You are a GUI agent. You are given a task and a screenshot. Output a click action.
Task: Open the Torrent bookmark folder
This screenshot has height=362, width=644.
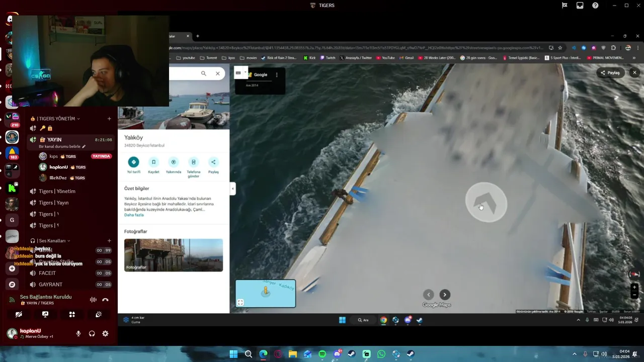point(208,58)
